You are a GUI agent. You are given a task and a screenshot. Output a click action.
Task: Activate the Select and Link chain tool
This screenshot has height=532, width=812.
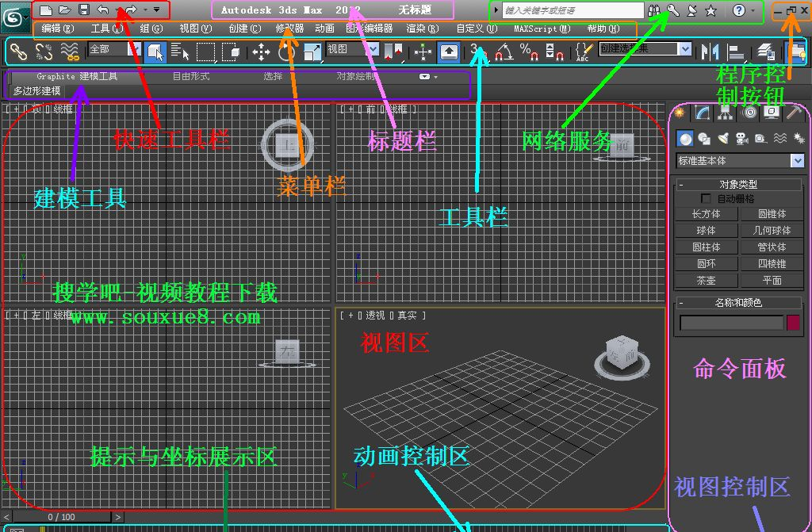(x=18, y=52)
